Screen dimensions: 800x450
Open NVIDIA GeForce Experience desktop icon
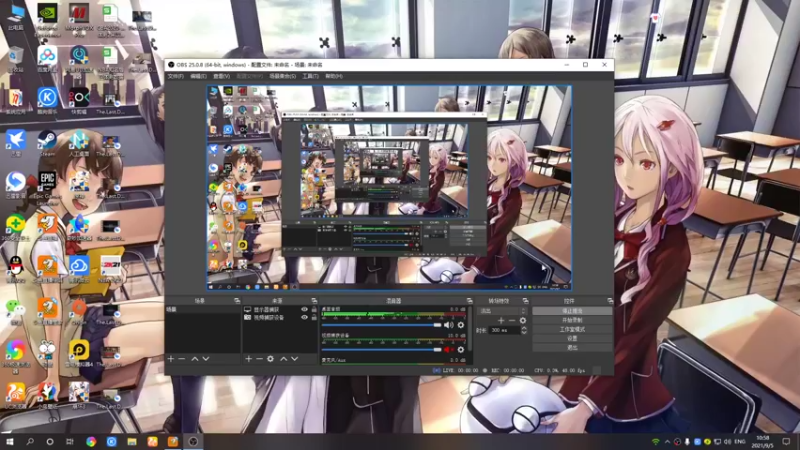coord(47,19)
